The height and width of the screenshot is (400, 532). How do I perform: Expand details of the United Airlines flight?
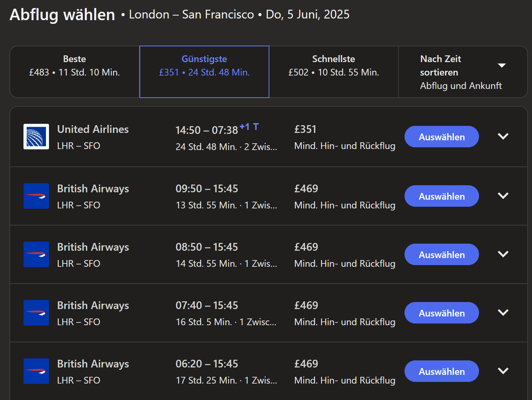click(x=503, y=136)
